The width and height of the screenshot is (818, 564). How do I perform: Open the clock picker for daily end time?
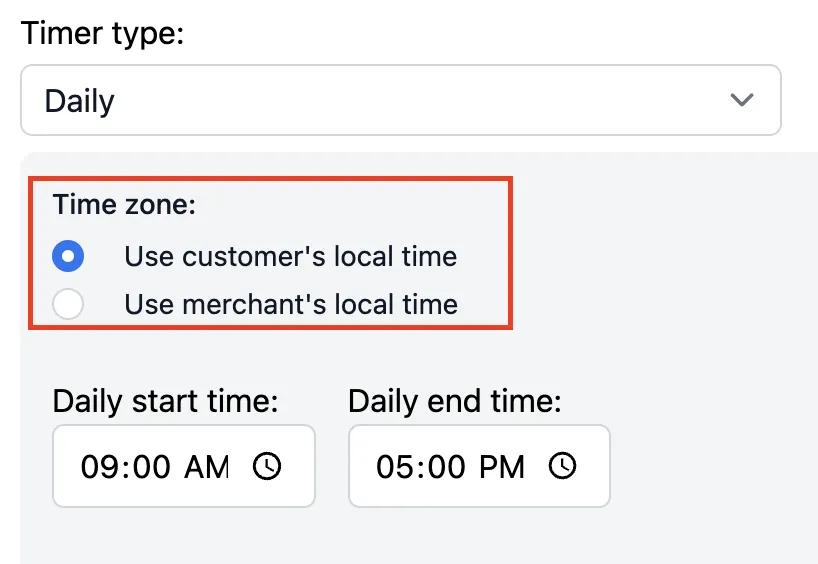(x=562, y=466)
